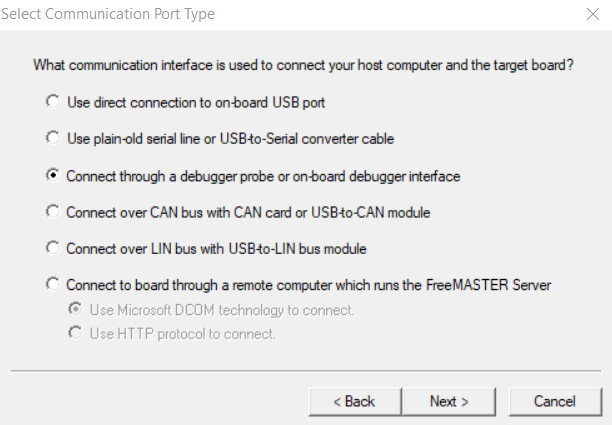
Task: Click the 'Use HTTP protocol to connect' label text
Action: pos(182,334)
